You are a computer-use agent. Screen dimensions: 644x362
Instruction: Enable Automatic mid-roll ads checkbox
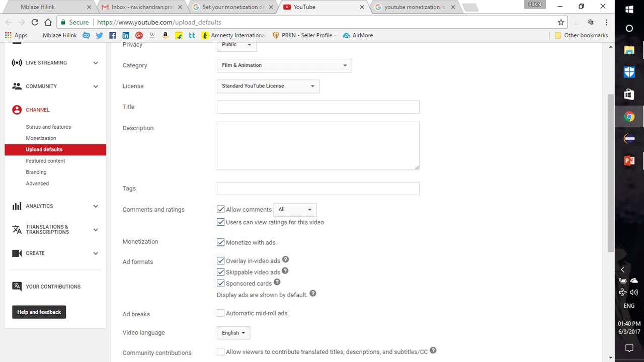tap(220, 313)
